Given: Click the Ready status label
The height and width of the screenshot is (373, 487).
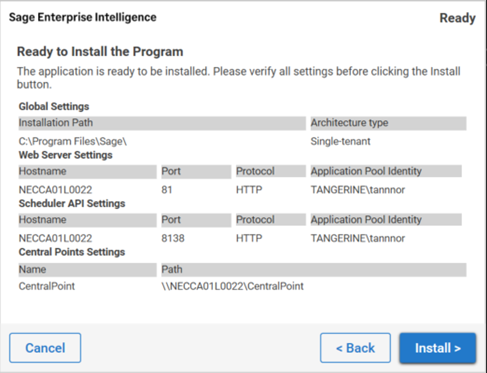Looking at the screenshot, I should [x=457, y=18].
